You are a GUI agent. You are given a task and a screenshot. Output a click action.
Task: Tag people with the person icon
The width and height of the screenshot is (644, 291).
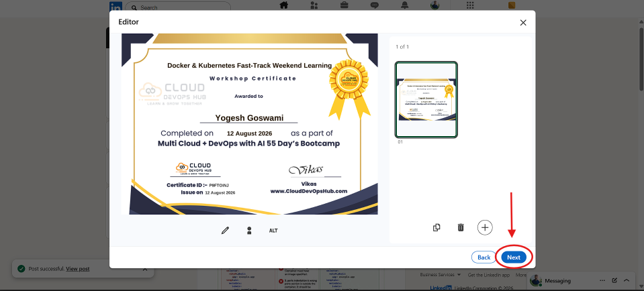point(249,231)
